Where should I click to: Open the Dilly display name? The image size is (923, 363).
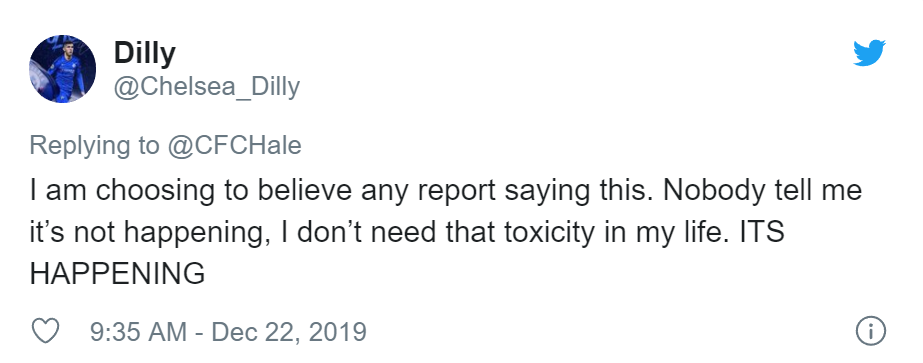pos(144,53)
